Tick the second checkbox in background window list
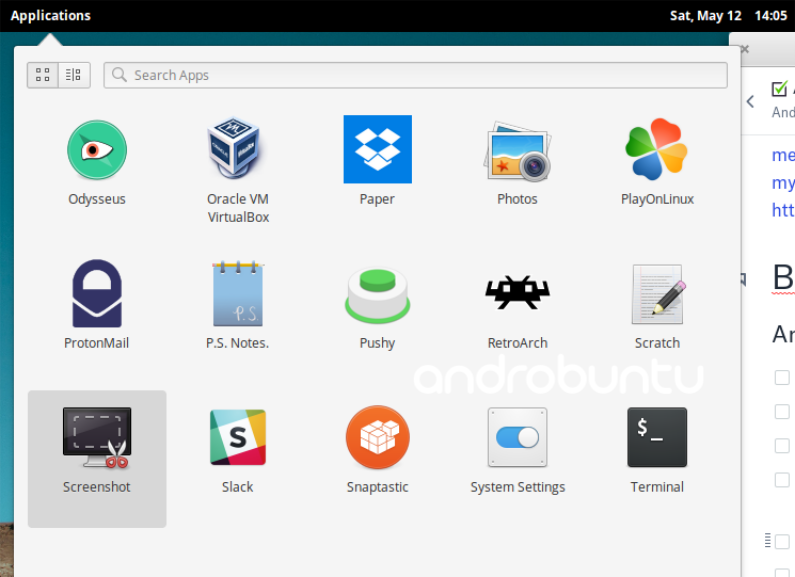 tap(782, 412)
